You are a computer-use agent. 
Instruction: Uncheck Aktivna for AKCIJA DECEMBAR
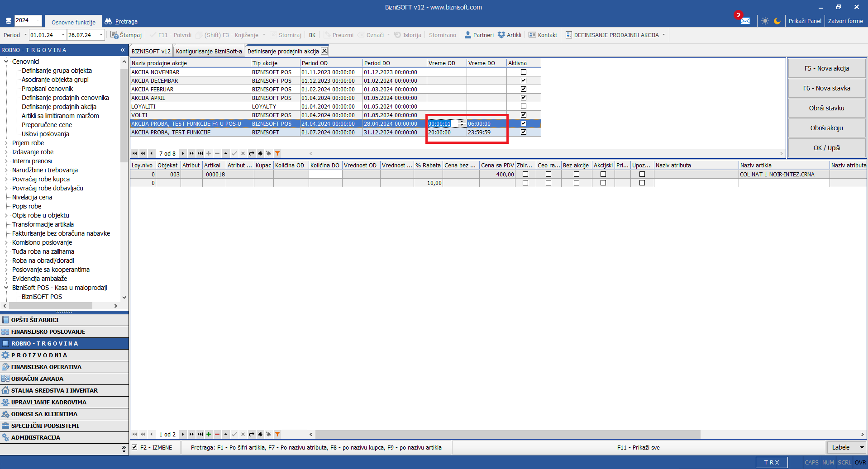(524, 81)
